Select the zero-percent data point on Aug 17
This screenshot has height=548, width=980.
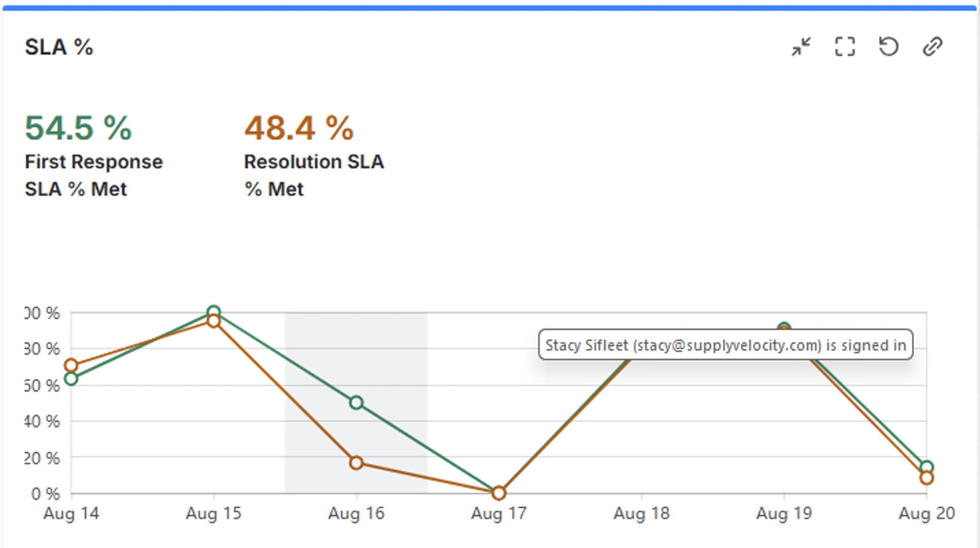pyautogui.click(x=499, y=493)
